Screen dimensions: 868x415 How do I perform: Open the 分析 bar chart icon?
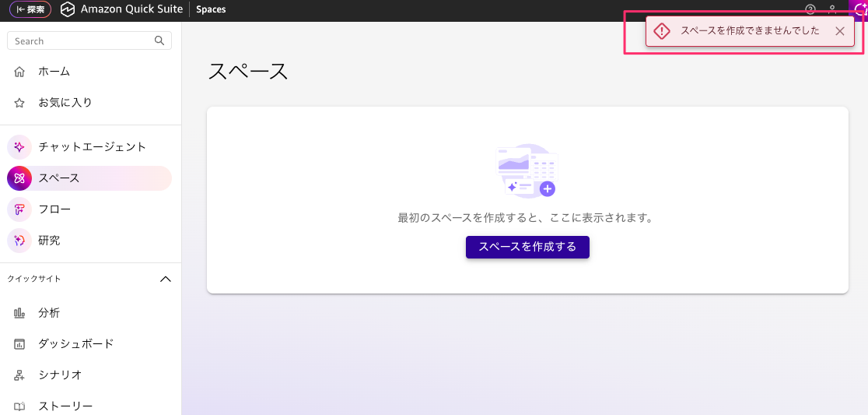click(19, 313)
